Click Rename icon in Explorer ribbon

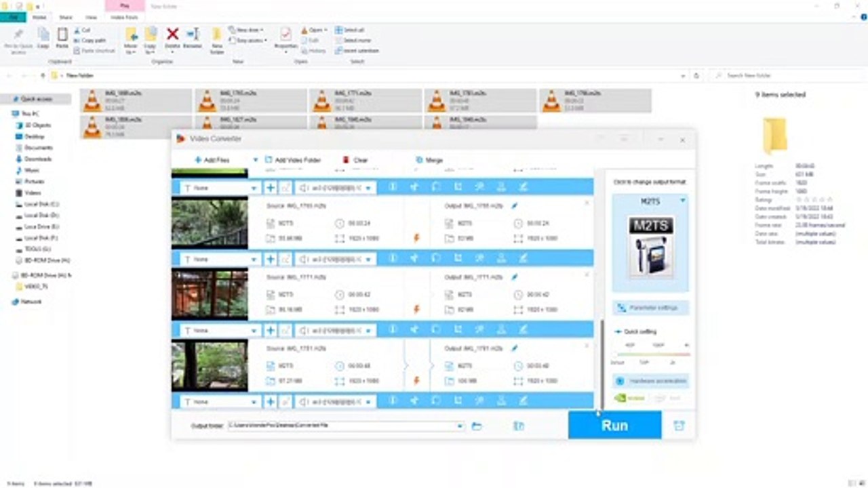[x=193, y=39]
